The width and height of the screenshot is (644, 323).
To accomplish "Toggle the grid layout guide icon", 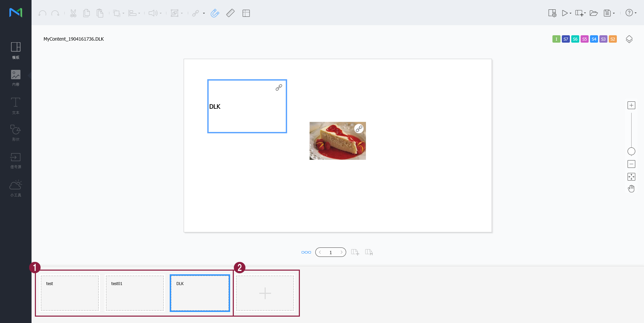I will (x=246, y=13).
